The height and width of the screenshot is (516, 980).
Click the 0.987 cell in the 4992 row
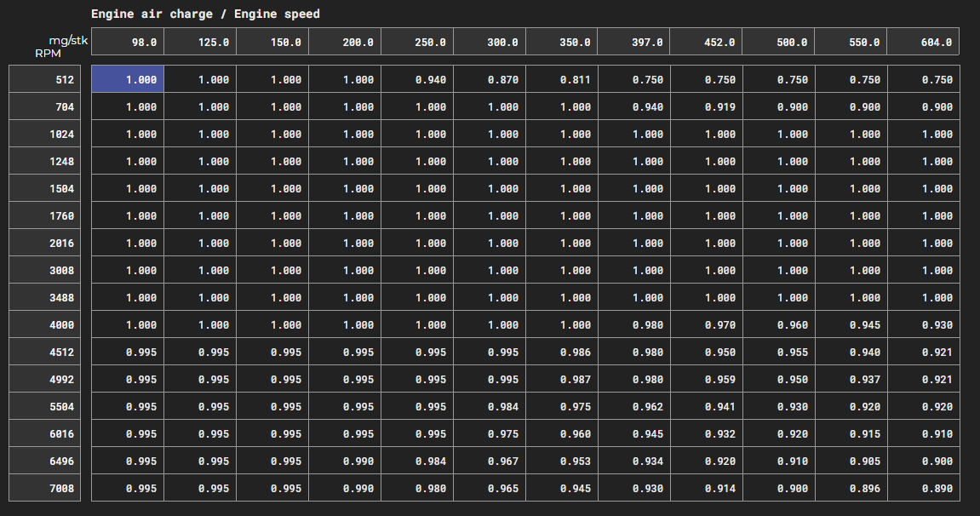(562, 379)
